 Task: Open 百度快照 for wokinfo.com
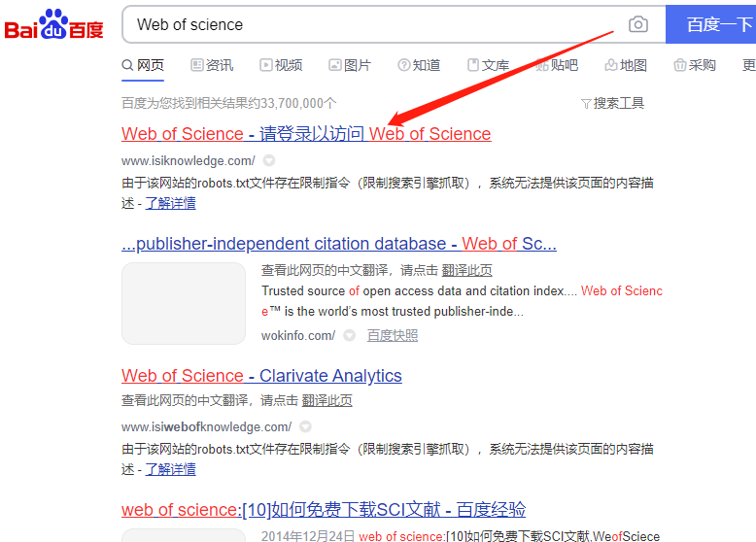pyautogui.click(x=393, y=335)
